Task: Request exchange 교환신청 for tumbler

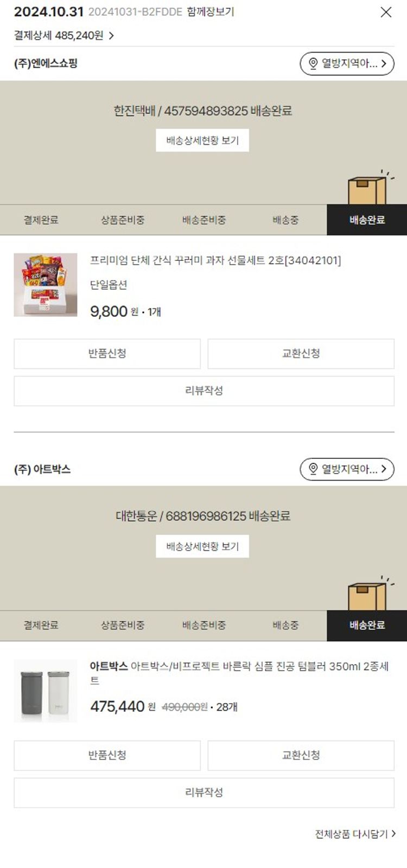Action: click(301, 756)
